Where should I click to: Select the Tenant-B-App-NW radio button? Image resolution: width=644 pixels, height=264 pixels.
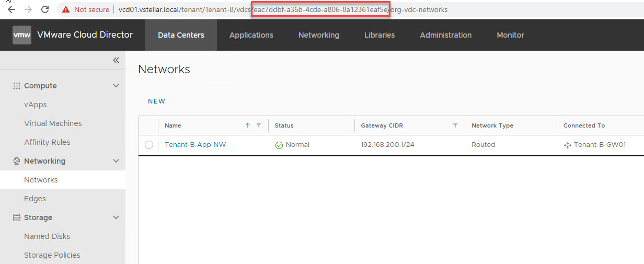(x=149, y=145)
